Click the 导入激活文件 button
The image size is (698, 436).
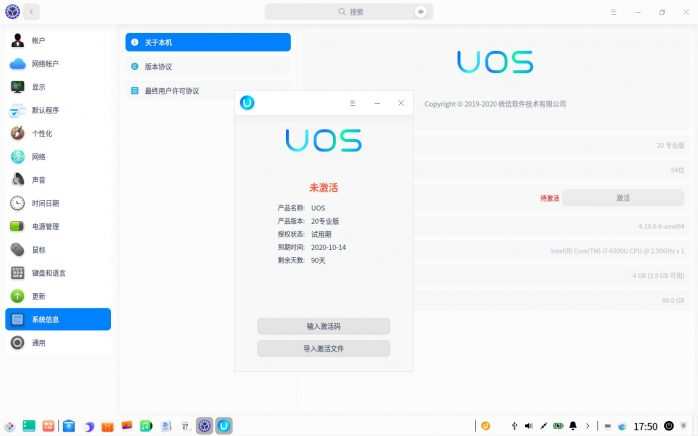tap(324, 348)
